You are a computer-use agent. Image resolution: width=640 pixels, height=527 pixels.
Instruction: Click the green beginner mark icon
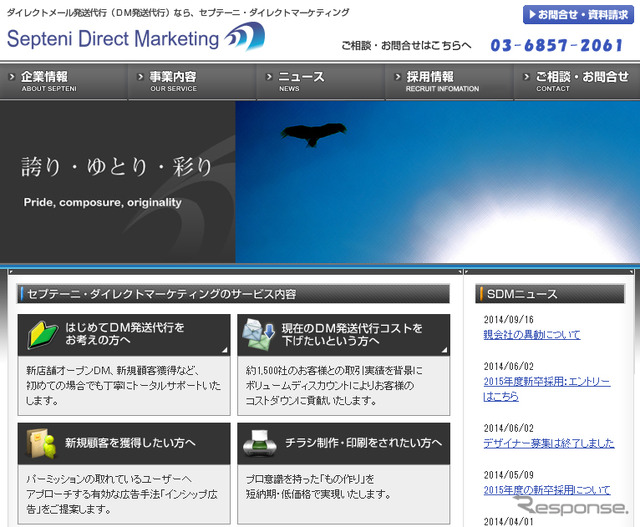click(x=40, y=334)
